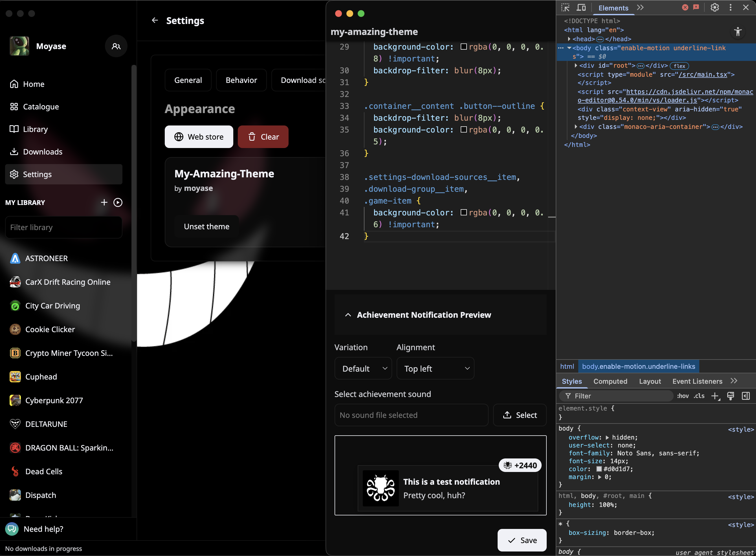756x556 pixels.
Task: Click the Filter library input field
Action: [x=63, y=227]
